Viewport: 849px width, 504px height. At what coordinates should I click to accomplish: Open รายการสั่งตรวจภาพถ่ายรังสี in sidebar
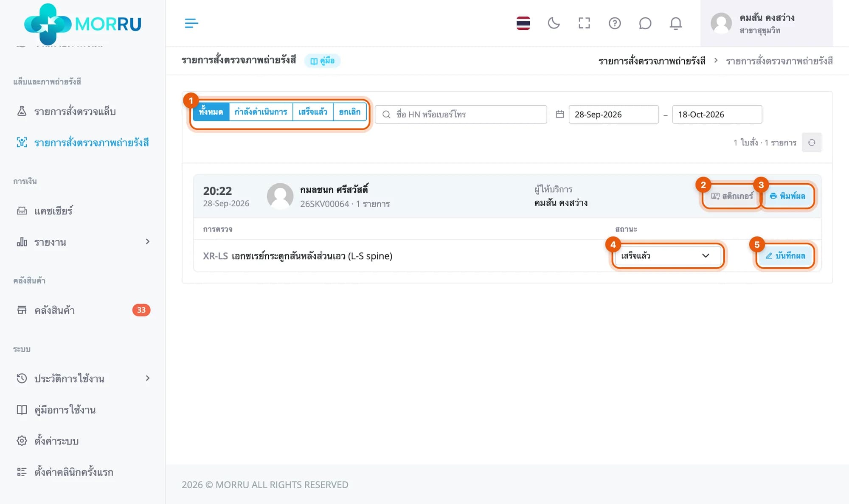[83, 143]
